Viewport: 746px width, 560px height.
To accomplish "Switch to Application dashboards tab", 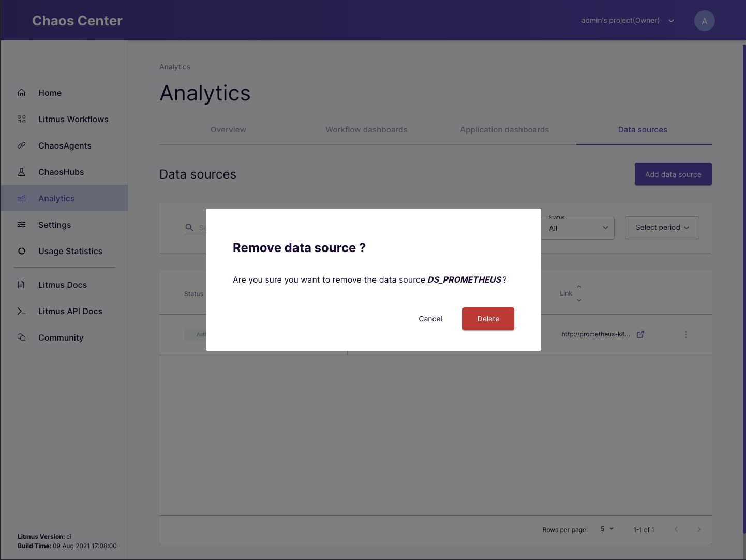I will (x=504, y=130).
